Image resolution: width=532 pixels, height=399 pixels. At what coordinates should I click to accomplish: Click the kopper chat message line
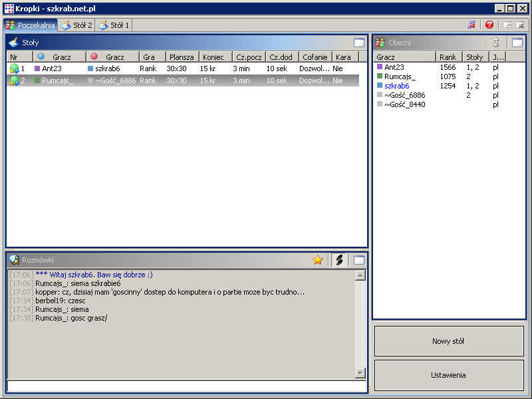pyautogui.click(x=170, y=292)
